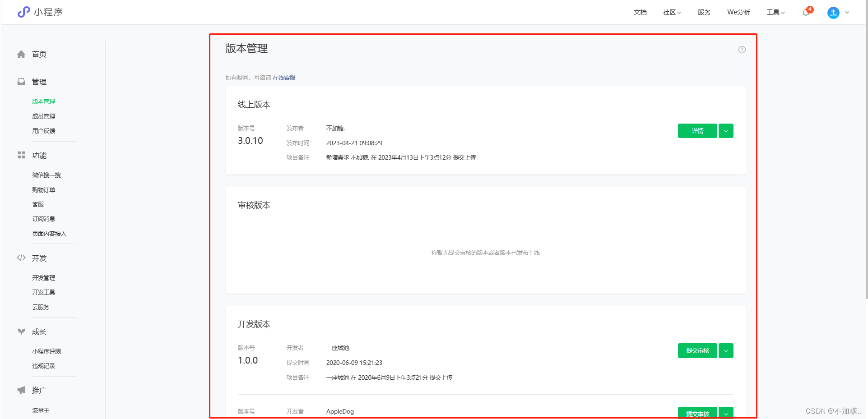Click the Mini Program logo icon

(x=23, y=12)
